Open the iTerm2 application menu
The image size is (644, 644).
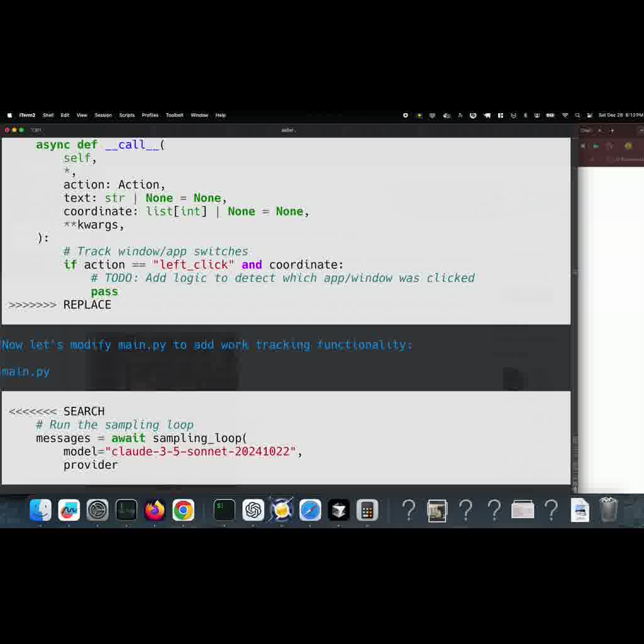point(27,116)
